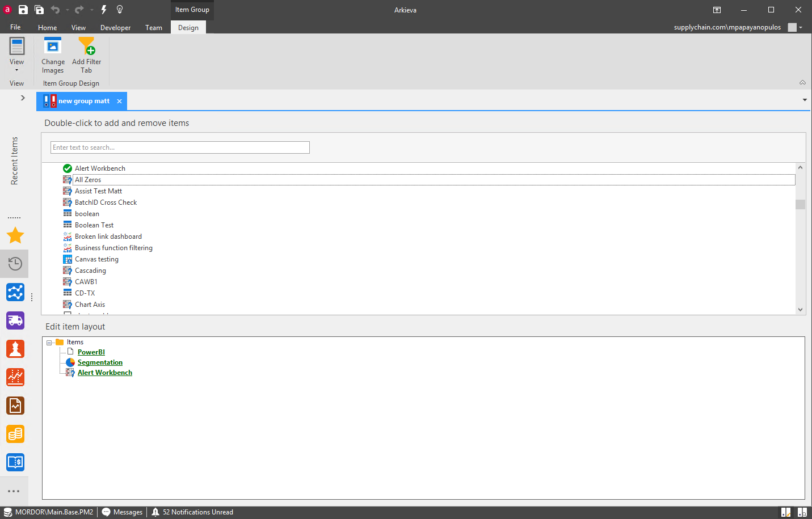Open the Undo history dropdown arrow
Screen dimensions: 812x519
pos(67,10)
